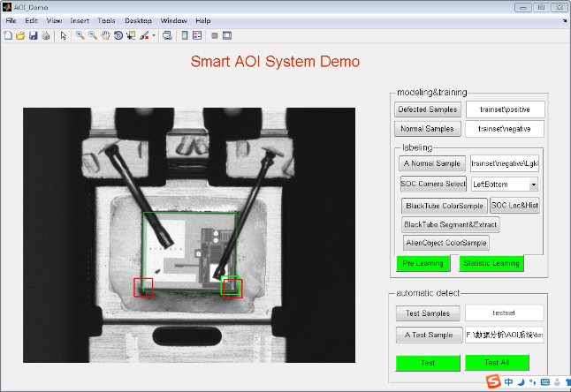Click the Sogou IME tray icon
Screen dimensions: 571x392
tap(493, 381)
